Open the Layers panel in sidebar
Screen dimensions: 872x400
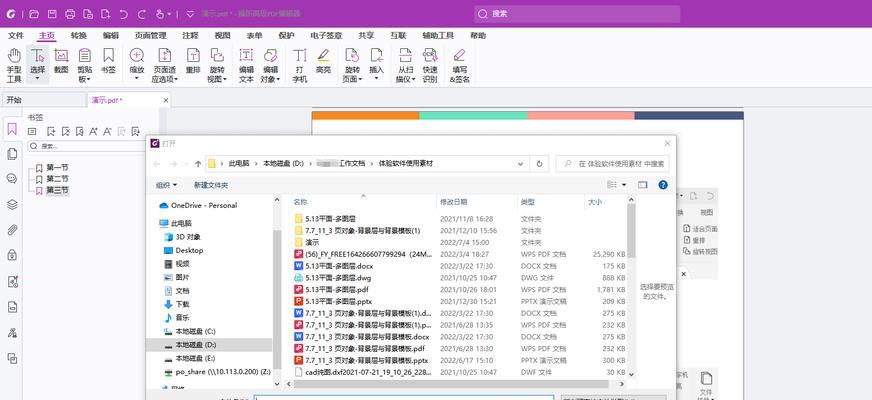[x=12, y=204]
